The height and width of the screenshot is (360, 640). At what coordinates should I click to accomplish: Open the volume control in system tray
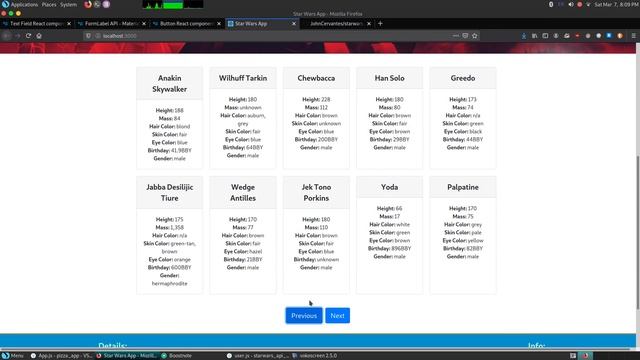click(x=571, y=4)
